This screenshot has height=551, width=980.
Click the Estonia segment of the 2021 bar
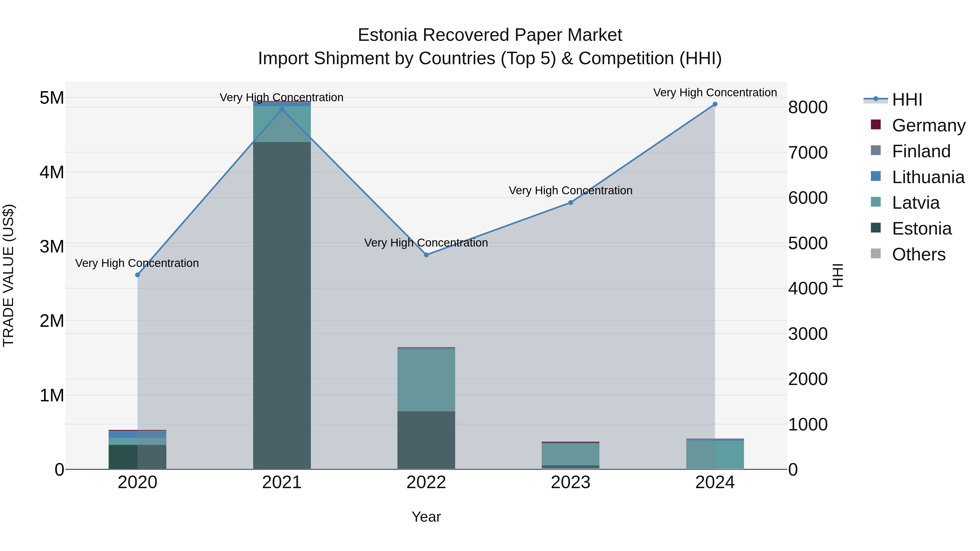[282, 305]
